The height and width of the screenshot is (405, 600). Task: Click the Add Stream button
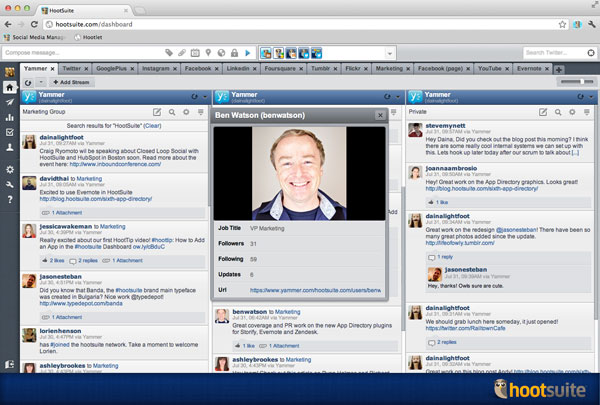pyautogui.click(x=71, y=82)
